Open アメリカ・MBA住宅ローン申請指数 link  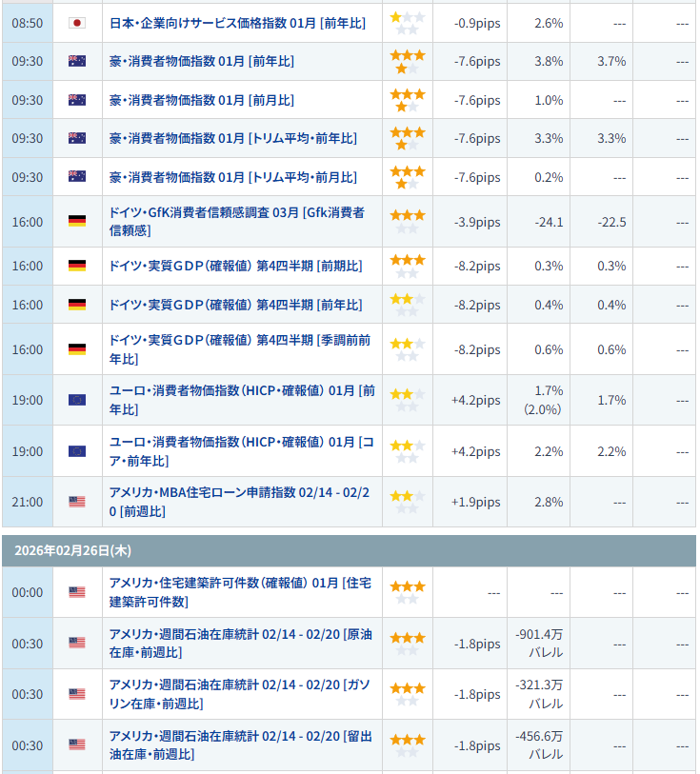[242, 502]
